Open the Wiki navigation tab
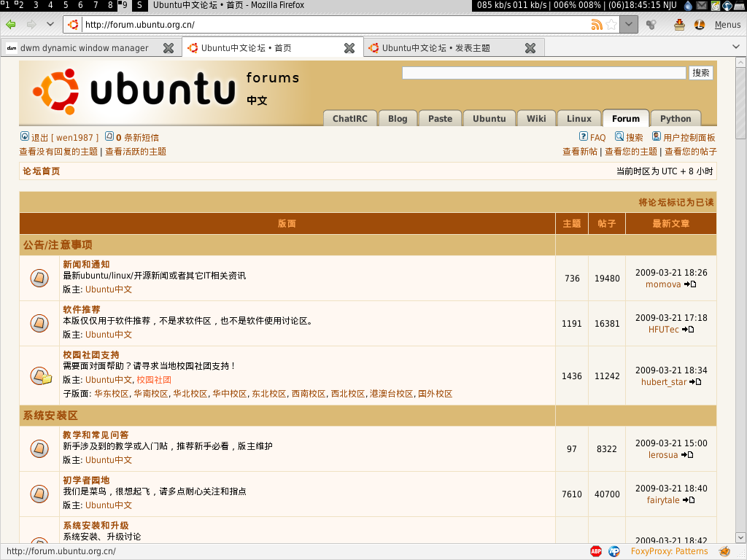747x560 pixels. tap(536, 119)
